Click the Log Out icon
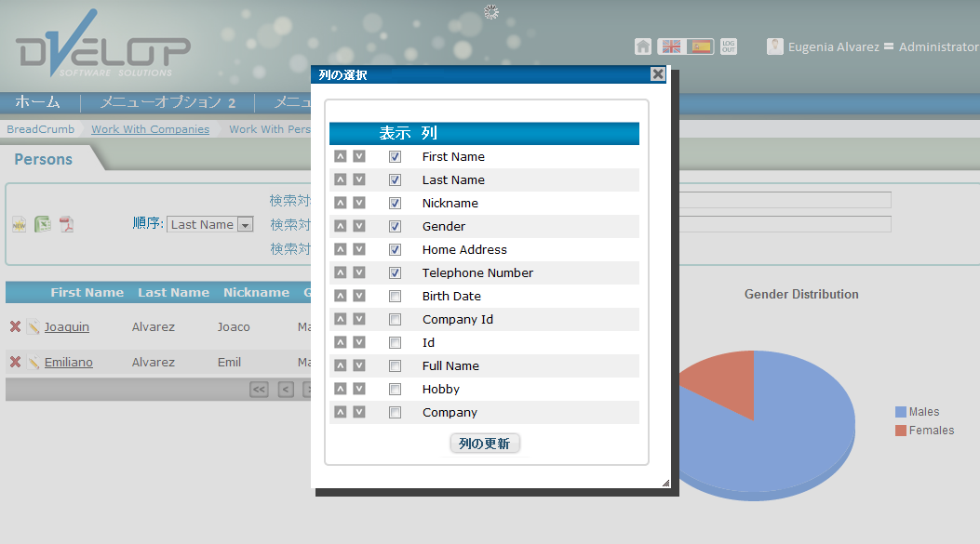This screenshot has height=544, width=980. click(728, 46)
